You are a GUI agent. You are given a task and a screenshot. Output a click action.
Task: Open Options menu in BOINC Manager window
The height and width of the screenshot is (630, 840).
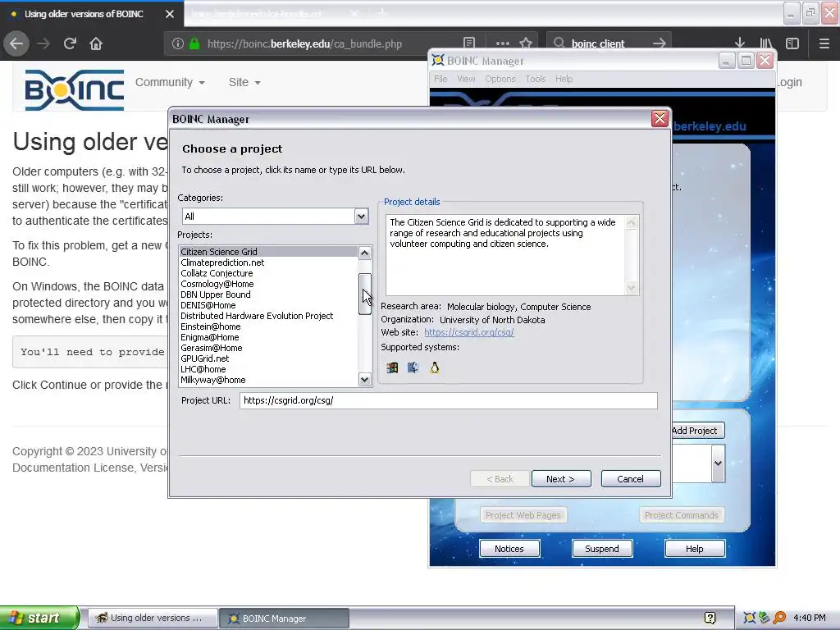pos(500,79)
